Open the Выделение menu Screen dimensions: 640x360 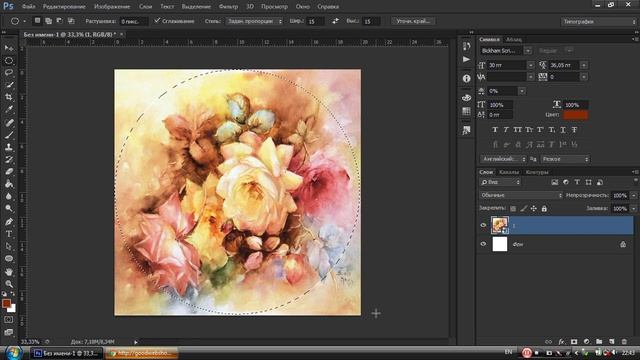point(196,7)
